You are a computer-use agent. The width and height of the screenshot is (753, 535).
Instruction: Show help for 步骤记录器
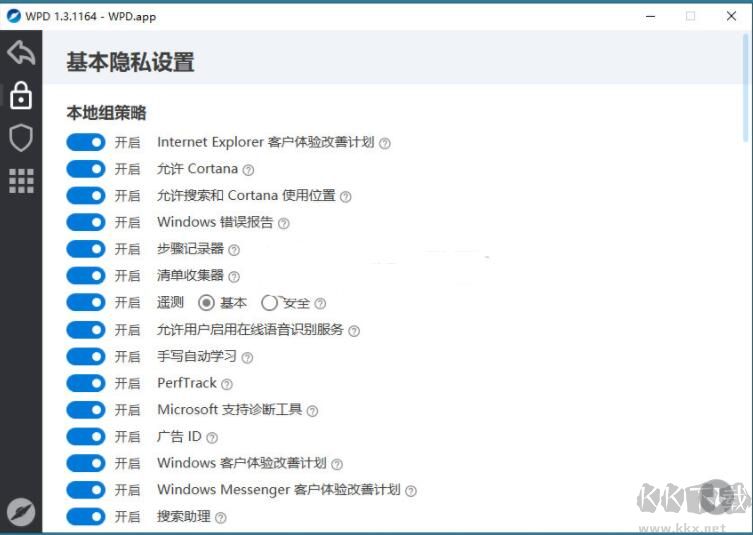(234, 250)
